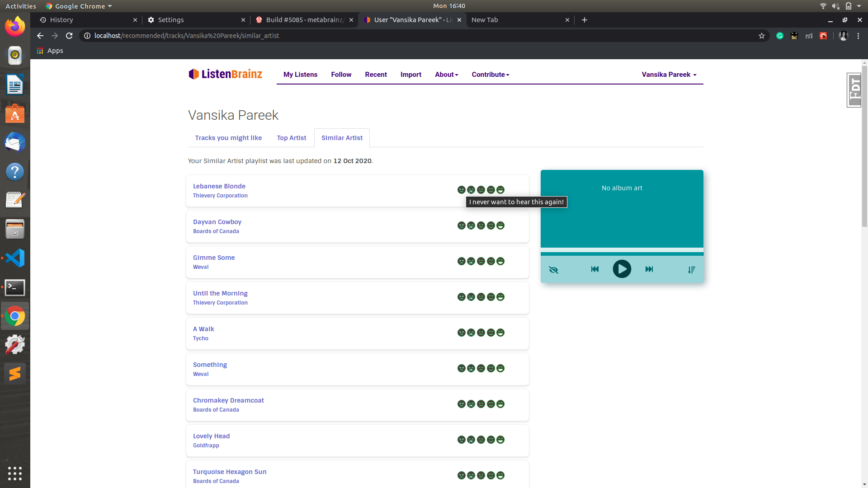Reload the page
The width and height of the screenshot is (868, 488).
tap(69, 36)
